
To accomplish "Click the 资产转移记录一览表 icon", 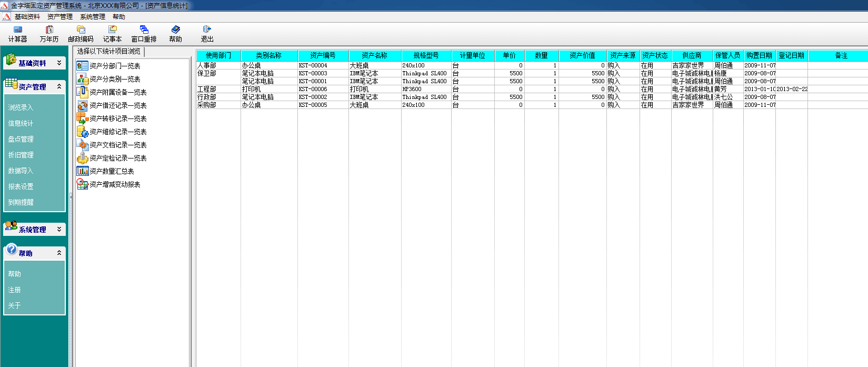I will [82, 118].
